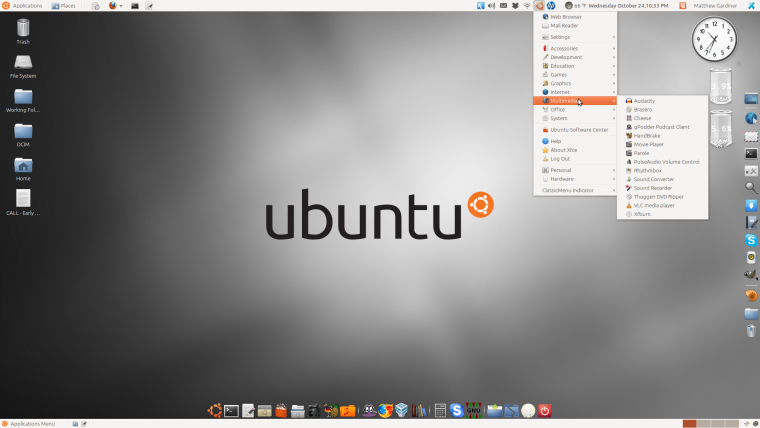Expand the Graphics submenu
The width and height of the screenshot is (760, 428).
click(575, 83)
